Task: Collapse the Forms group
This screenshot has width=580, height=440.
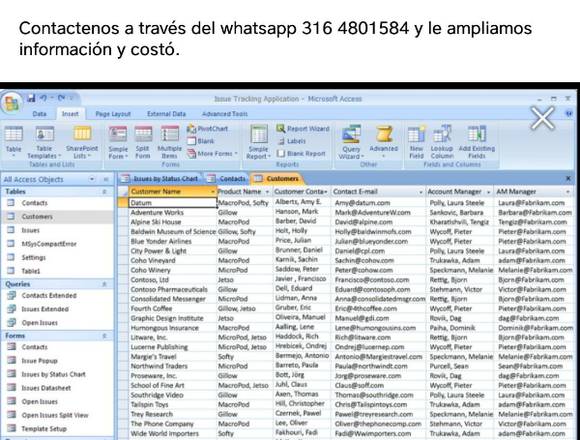Action: coord(104,336)
